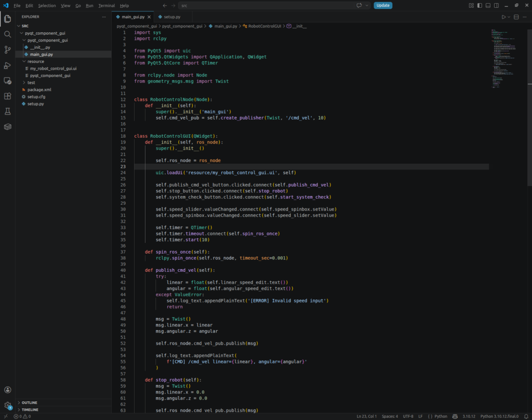Toggle the bottom Panel
The width and height of the screenshot is (532, 420).
point(488,5)
